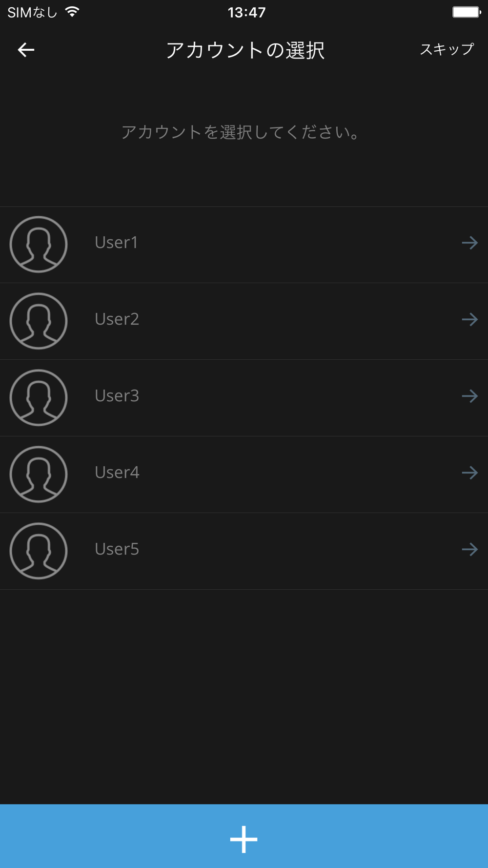Image resolution: width=488 pixels, height=868 pixels.
Task: Select the User2 account name
Action: click(x=117, y=319)
